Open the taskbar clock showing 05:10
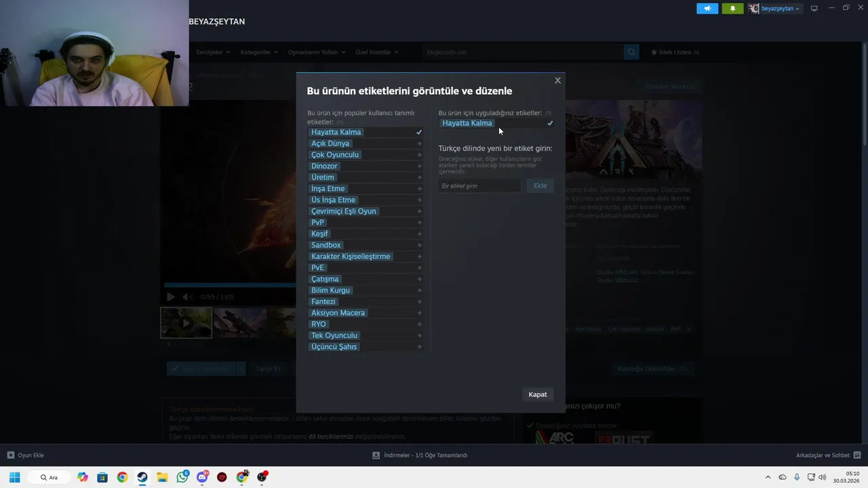The image size is (868, 488). [848, 477]
